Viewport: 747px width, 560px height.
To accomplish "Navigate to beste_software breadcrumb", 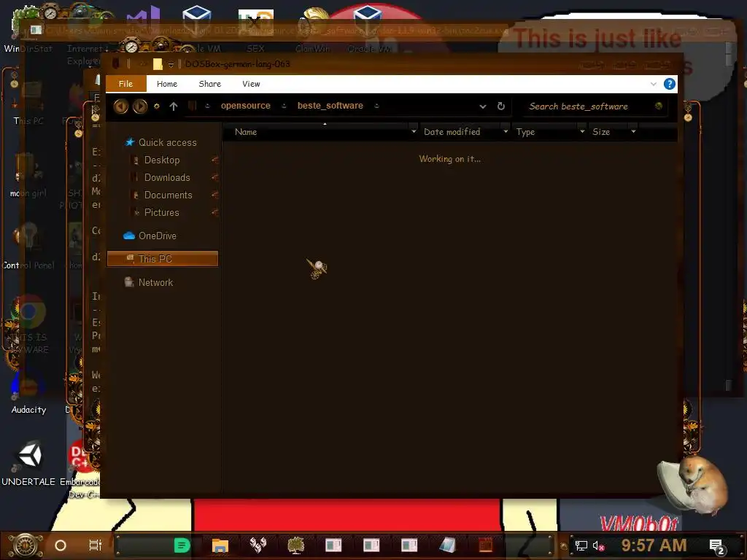I will click(330, 106).
